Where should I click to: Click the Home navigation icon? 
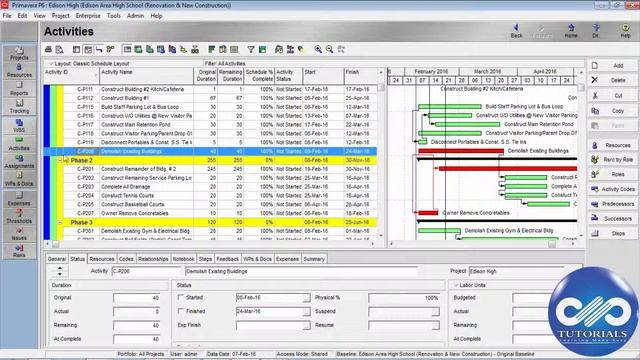(571, 31)
